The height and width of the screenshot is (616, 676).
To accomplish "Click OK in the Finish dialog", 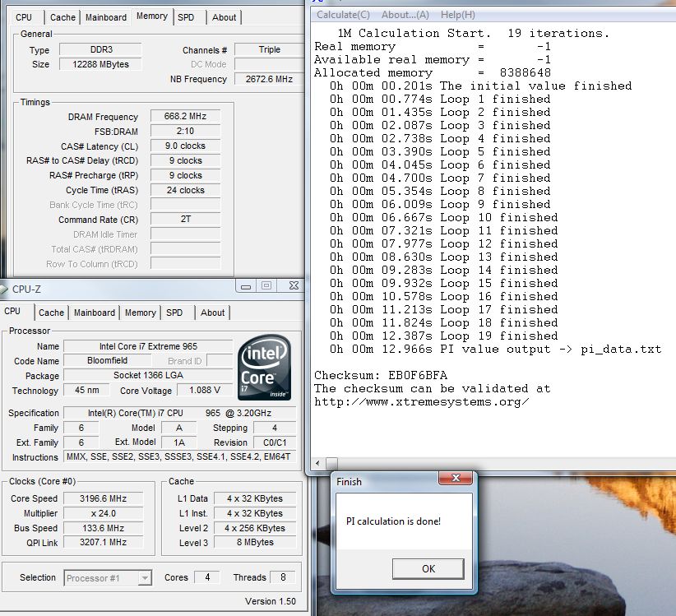I will 428,568.
